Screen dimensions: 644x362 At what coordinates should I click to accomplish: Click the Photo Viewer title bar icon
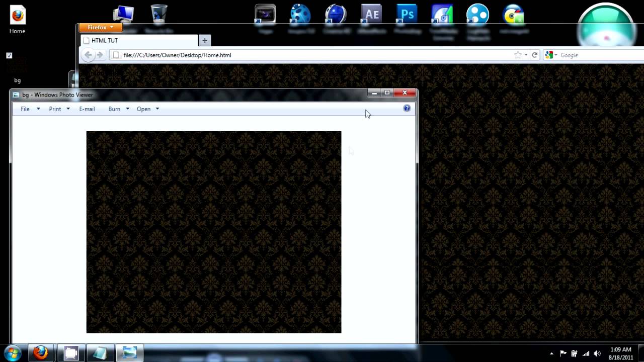[x=16, y=95]
